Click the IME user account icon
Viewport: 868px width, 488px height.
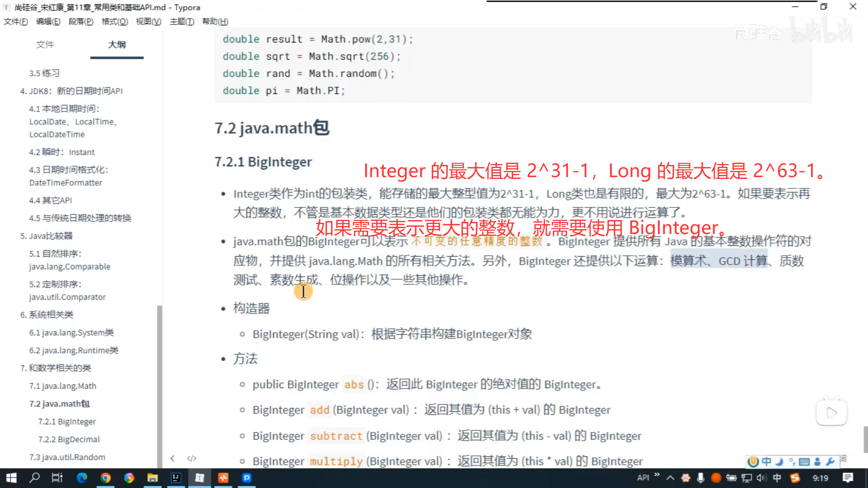coord(817,462)
